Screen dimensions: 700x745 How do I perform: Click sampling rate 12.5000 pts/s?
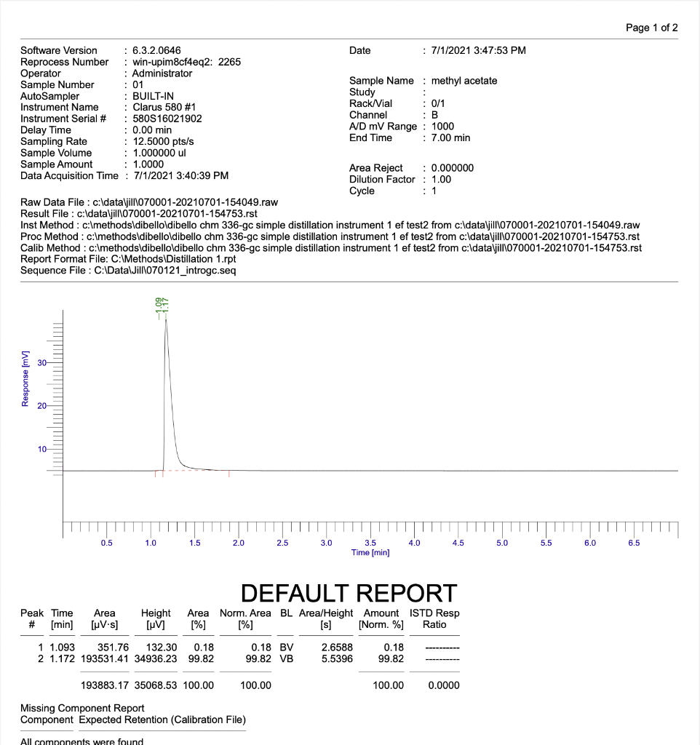pos(163,142)
